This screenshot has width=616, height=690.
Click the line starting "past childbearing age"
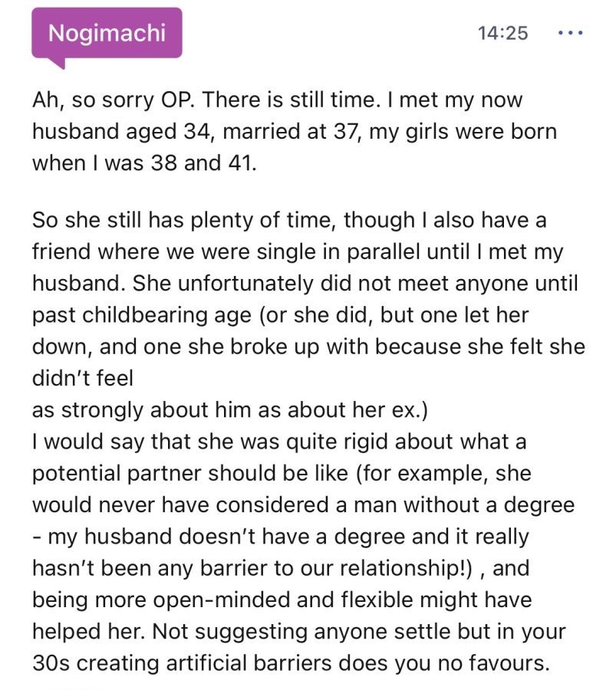coord(280,315)
